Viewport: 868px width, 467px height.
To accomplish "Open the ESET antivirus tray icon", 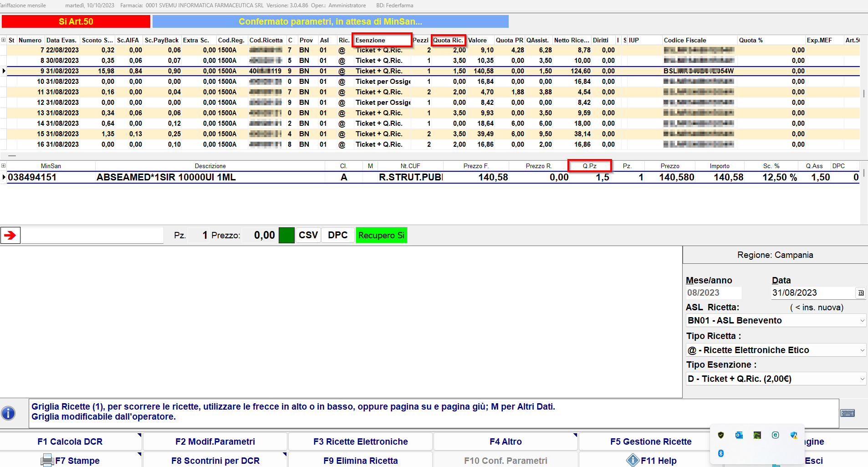I will [775, 435].
